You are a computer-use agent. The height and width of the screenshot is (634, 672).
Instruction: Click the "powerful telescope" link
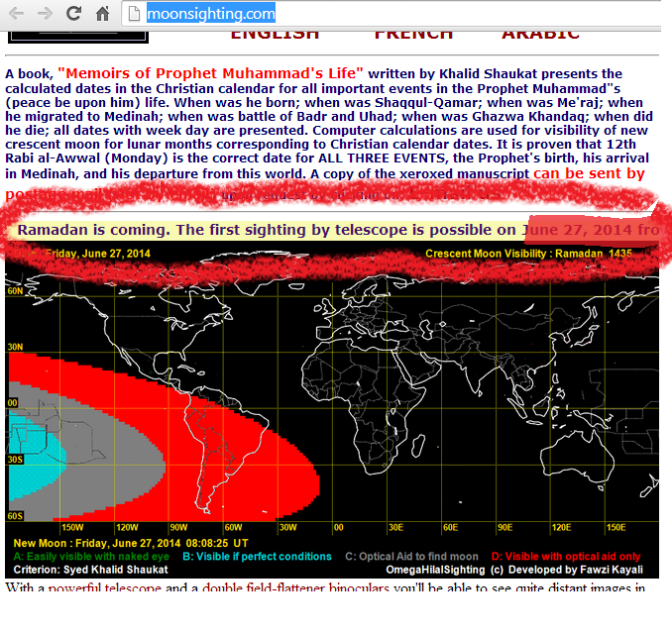(105, 586)
